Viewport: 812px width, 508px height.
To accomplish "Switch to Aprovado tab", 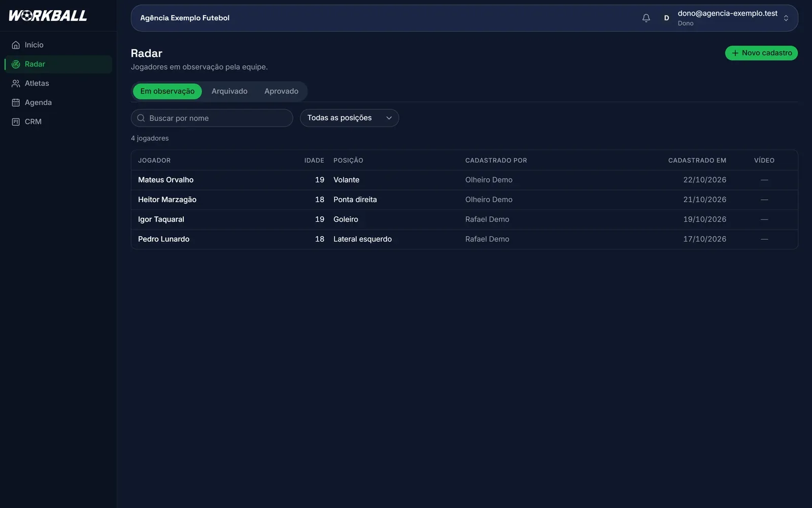I will point(281,91).
